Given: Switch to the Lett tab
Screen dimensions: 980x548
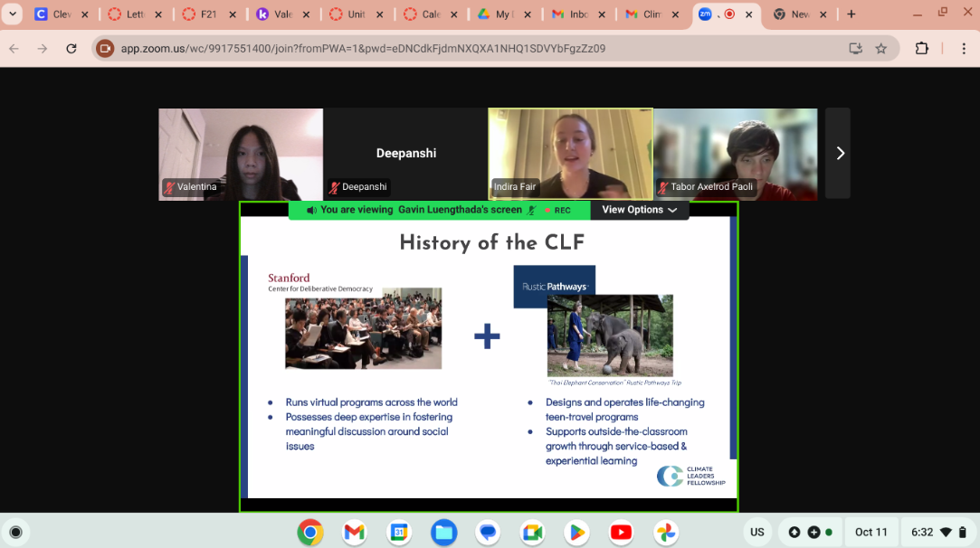Looking at the screenshot, I should click(127, 14).
